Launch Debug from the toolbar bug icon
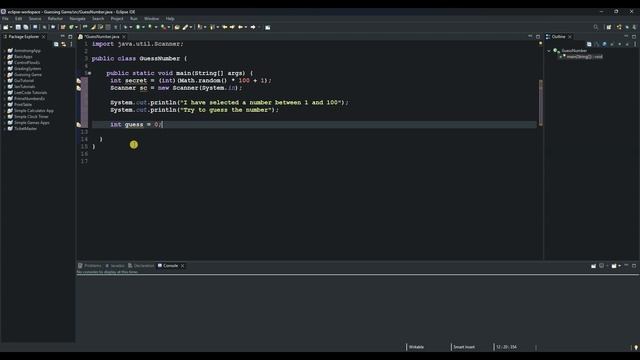This screenshot has height=360, width=640. click(x=125, y=27)
